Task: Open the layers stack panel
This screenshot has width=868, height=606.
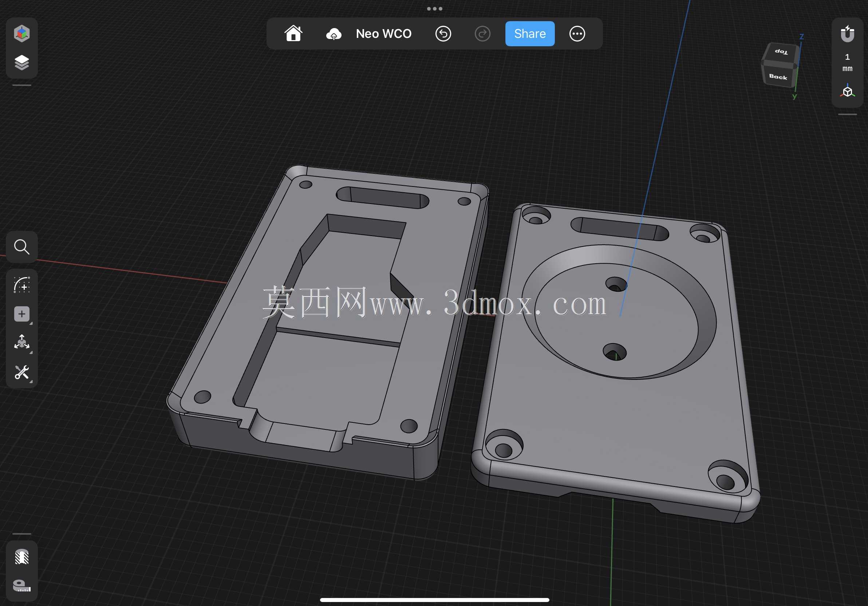Action: (x=21, y=63)
